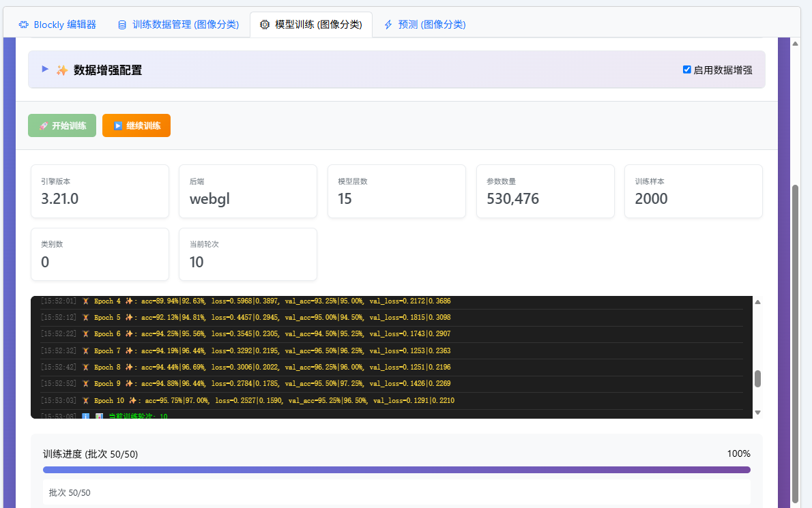Click the log panel scroll down arrow
Image resolution: width=812 pixels, height=508 pixels.
point(757,413)
